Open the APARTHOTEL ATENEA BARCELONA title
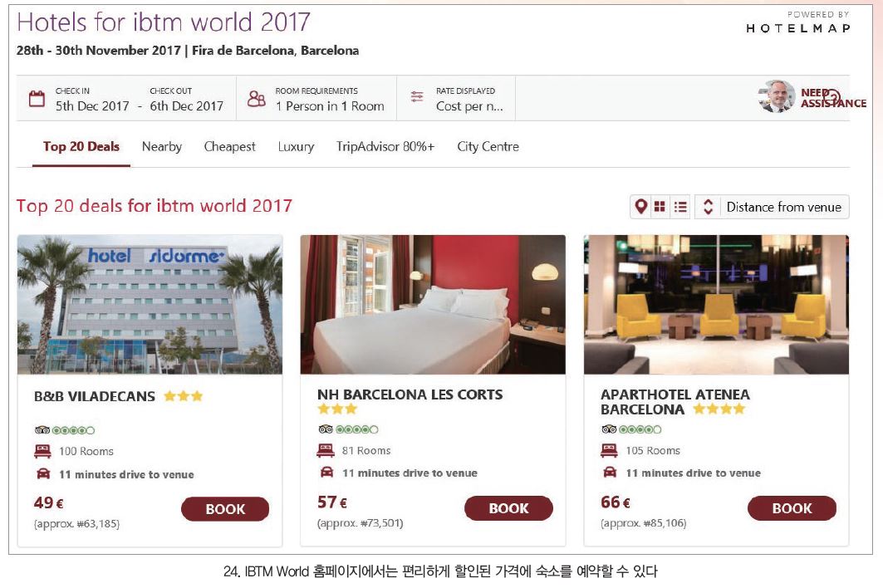Image resolution: width=883 pixels, height=588 pixels. (675, 402)
